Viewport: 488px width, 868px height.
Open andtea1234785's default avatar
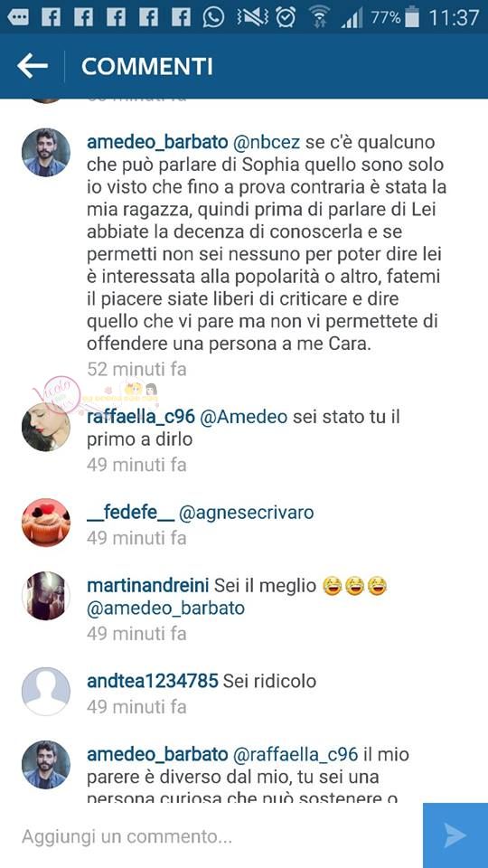tap(46, 691)
